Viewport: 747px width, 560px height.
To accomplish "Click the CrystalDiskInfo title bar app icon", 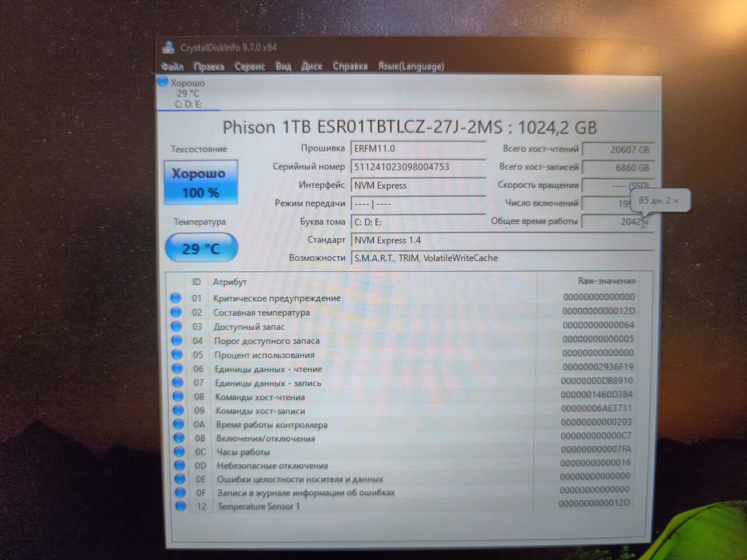I will [169, 48].
